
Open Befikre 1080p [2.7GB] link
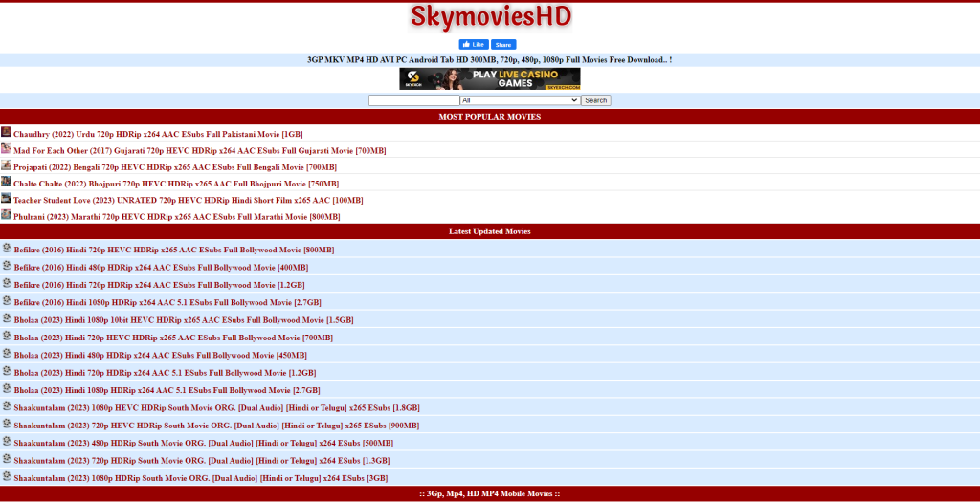click(x=167, y=302)
